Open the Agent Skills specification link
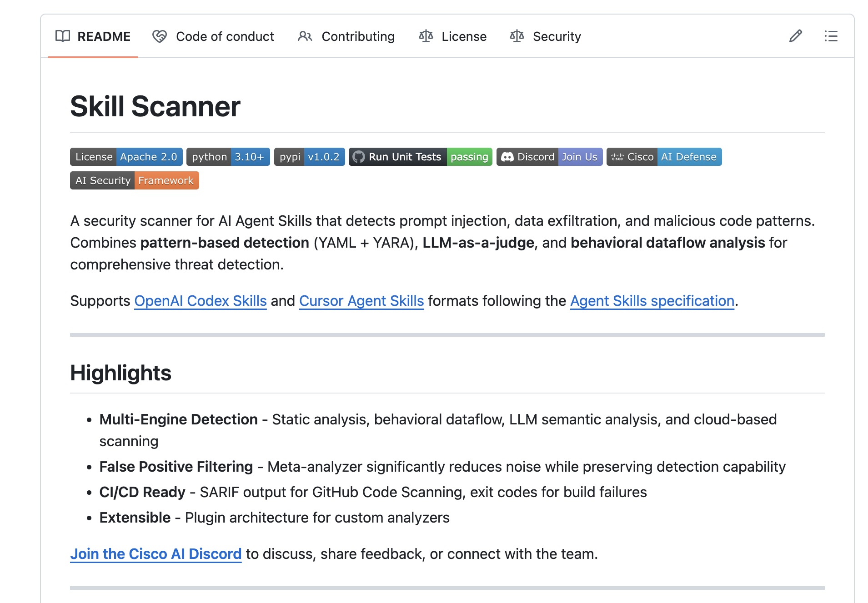868x603 pixels. coord(652,301)
